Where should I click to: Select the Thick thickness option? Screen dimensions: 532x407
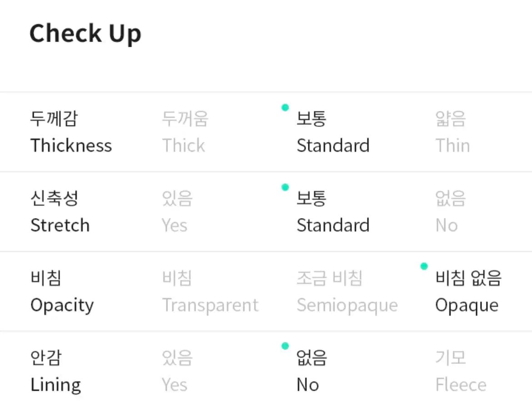[185, 132]
